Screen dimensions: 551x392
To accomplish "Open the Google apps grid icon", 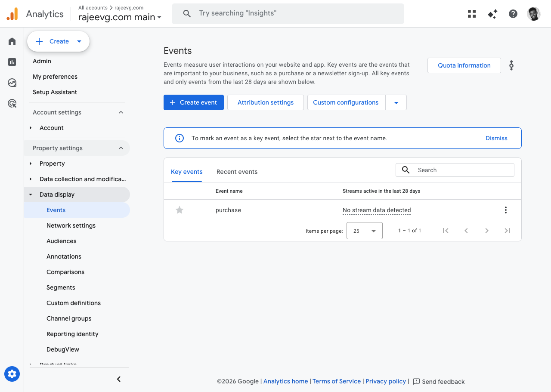I will (472, 14).
